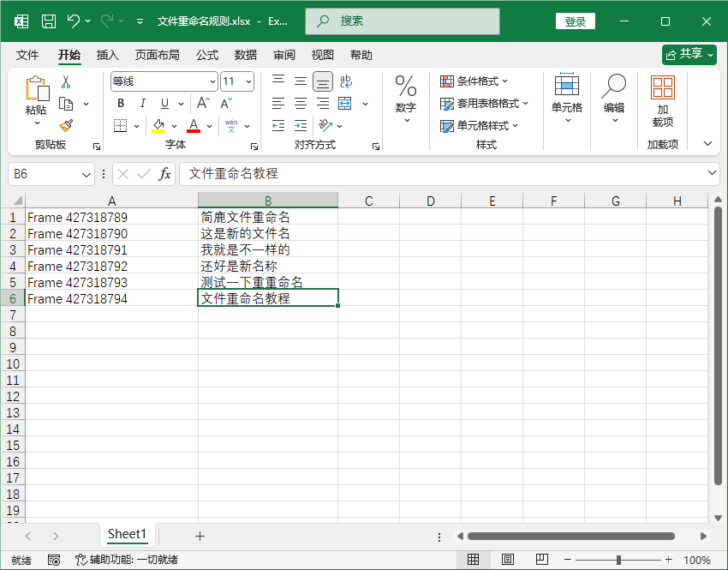Toggle wrap text for the cell
Image resolution: width=728 pixels, height=570 pixels.
[x=345, y=81]
